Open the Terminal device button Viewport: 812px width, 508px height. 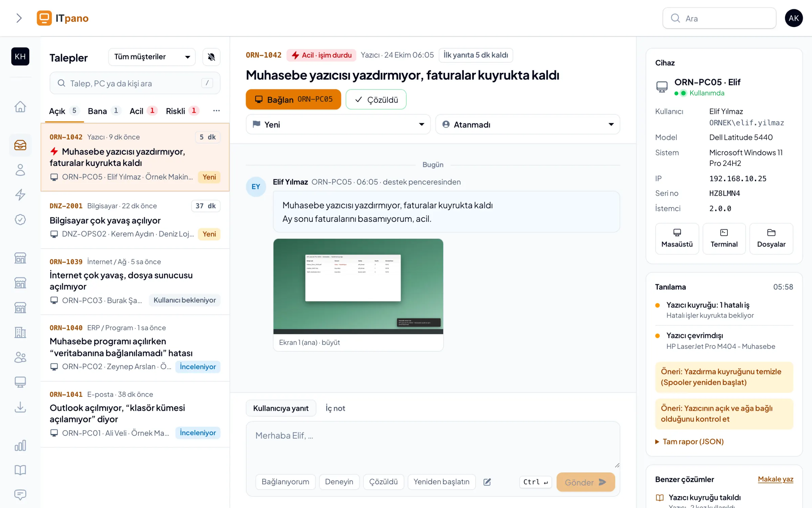(x=724, y=238)
